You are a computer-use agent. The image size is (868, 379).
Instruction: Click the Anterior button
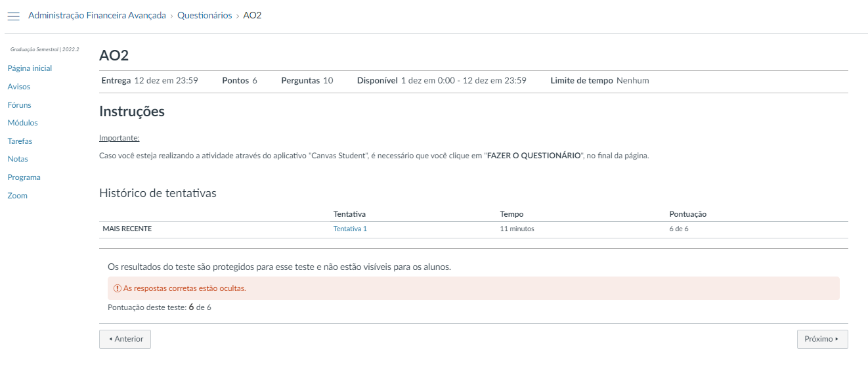click(x=125, y=339)
